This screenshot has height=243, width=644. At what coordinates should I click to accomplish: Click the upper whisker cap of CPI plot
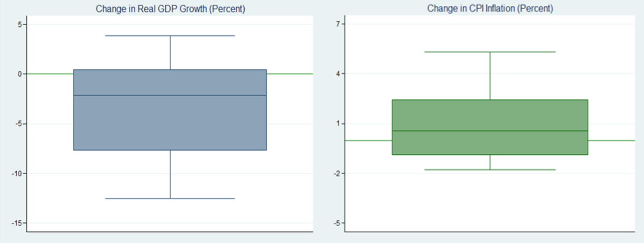[x=490, y=52]
